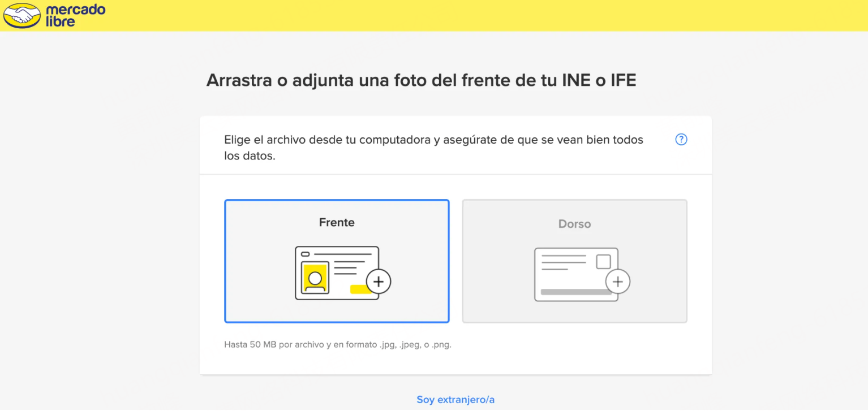Click the Mercado Libre wordmark text

point(75,16)
